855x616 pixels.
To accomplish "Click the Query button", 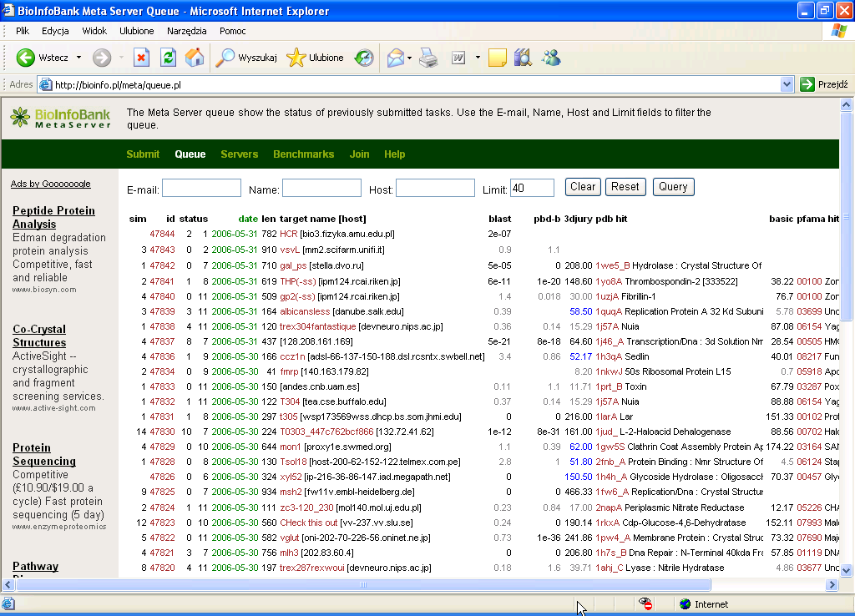I will click(673, 187).
